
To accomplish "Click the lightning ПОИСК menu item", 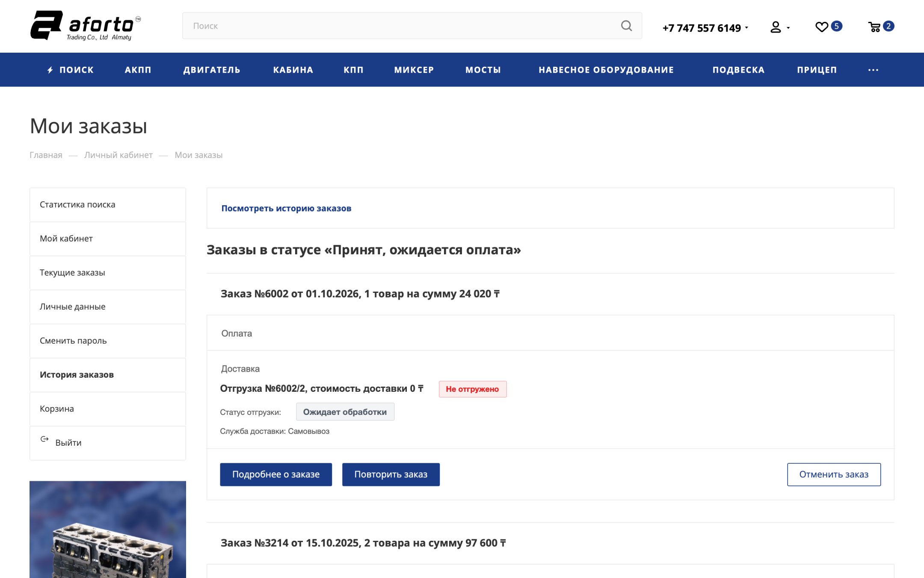I will [70, 70].
